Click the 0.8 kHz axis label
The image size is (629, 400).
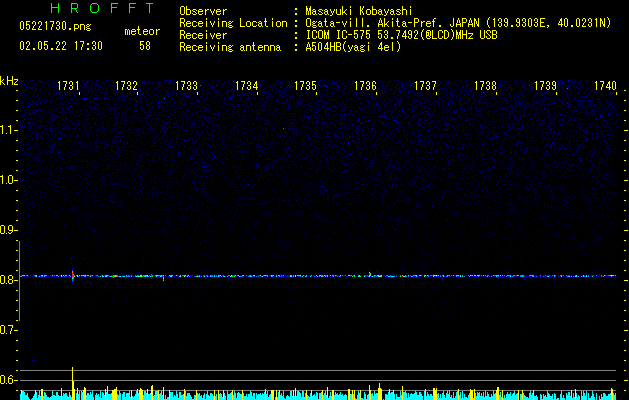(x=8, y=280)
